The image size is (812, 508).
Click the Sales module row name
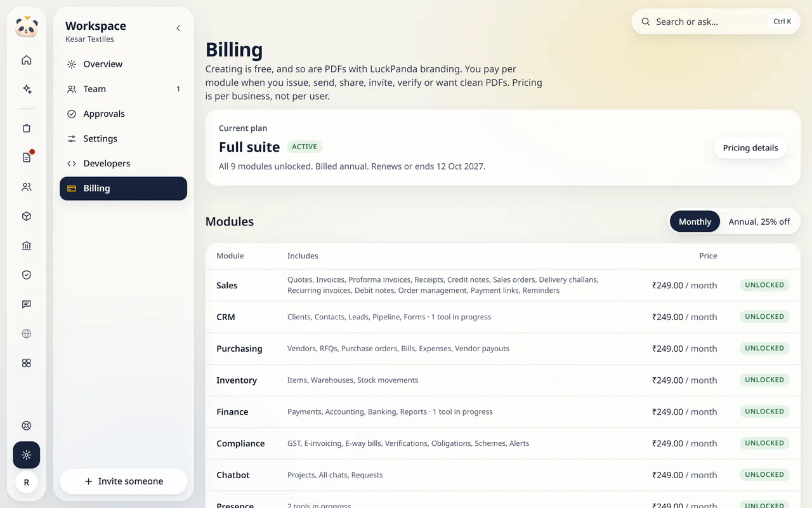click(227, 286)
